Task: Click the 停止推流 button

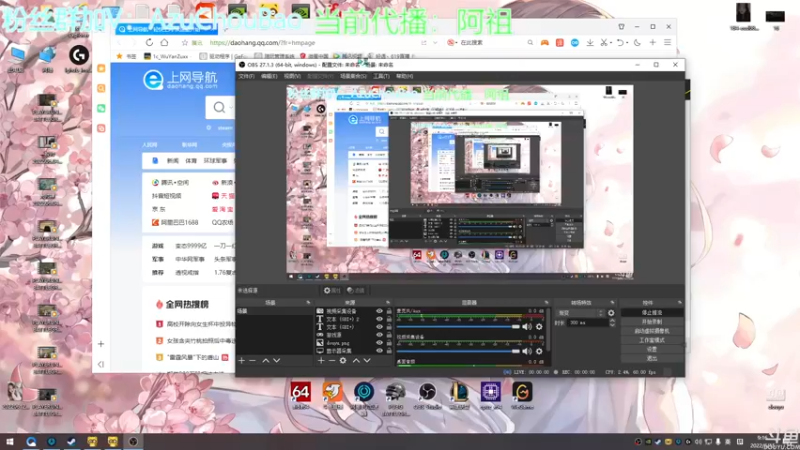Action: [652, 312]
